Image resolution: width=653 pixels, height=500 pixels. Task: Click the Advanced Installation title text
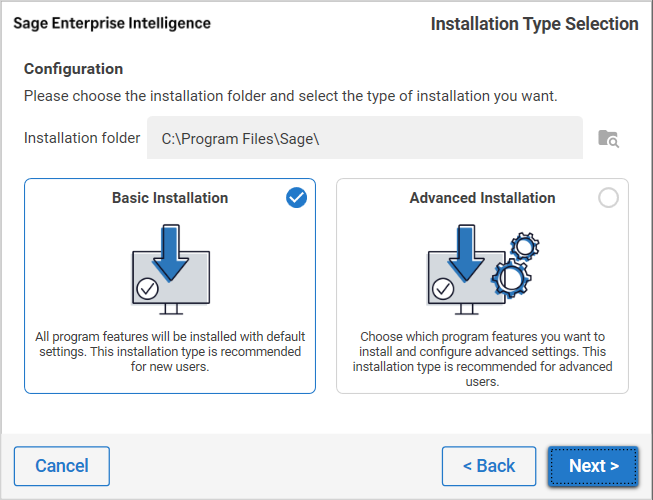pos(482,198)
